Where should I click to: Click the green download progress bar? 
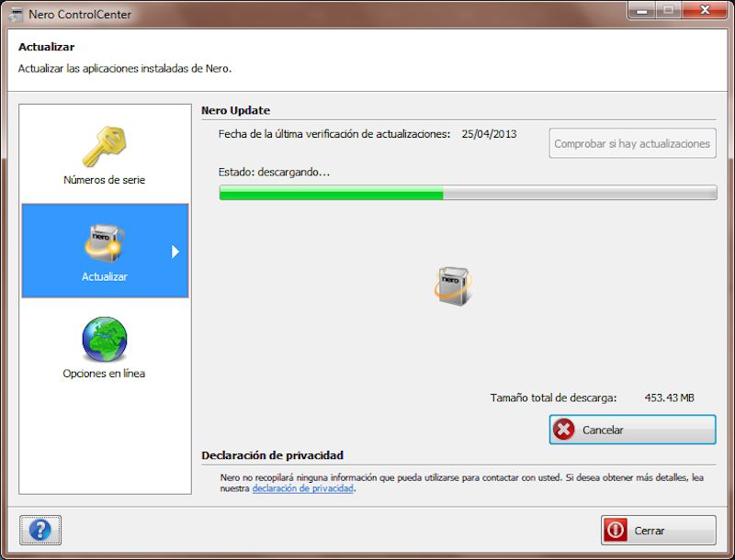(468, 193)
